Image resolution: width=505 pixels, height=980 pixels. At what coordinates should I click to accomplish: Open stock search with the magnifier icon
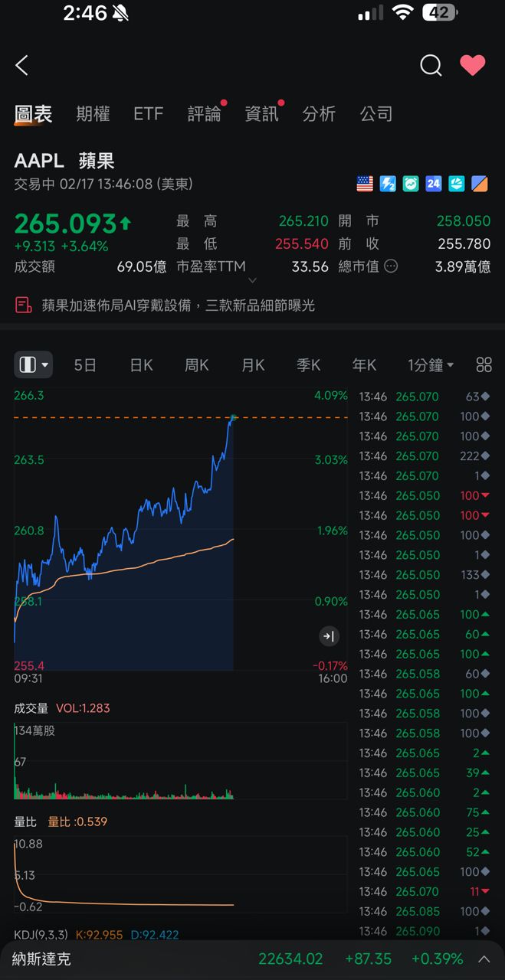point(431,66)
